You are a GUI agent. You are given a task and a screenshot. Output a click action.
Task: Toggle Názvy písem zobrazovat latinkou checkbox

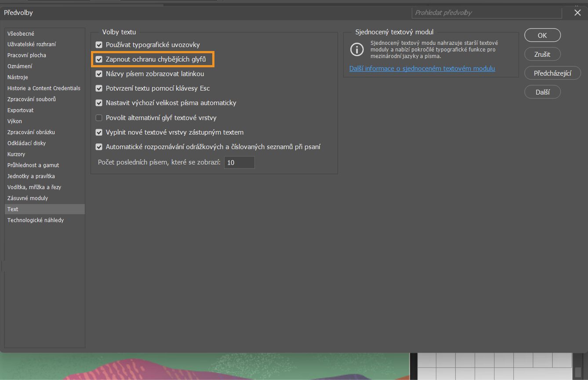(x=99, y=74)
